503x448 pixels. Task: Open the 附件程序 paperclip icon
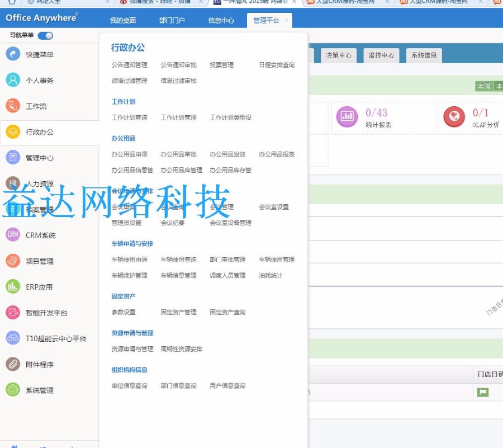tap(13, 364)
